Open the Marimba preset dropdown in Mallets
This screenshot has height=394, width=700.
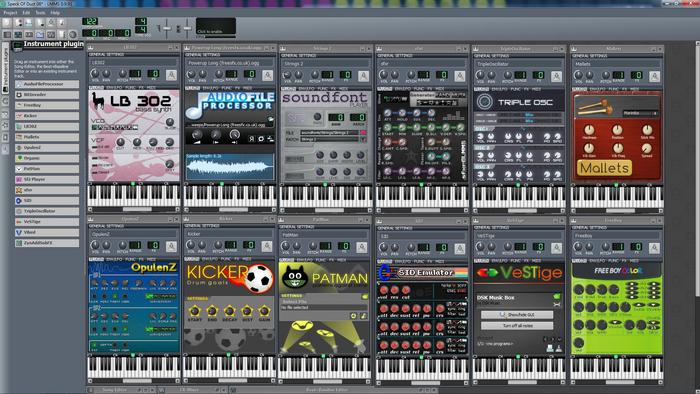(x=640, y=113)
